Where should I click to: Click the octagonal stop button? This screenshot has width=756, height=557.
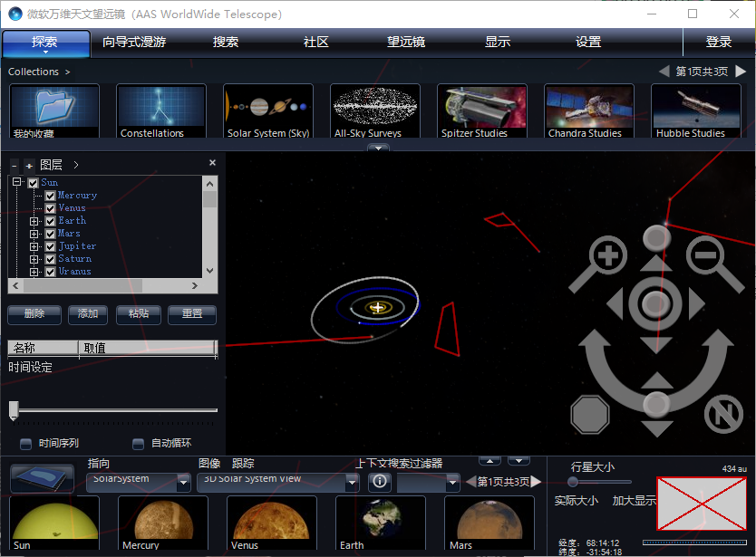590,415
